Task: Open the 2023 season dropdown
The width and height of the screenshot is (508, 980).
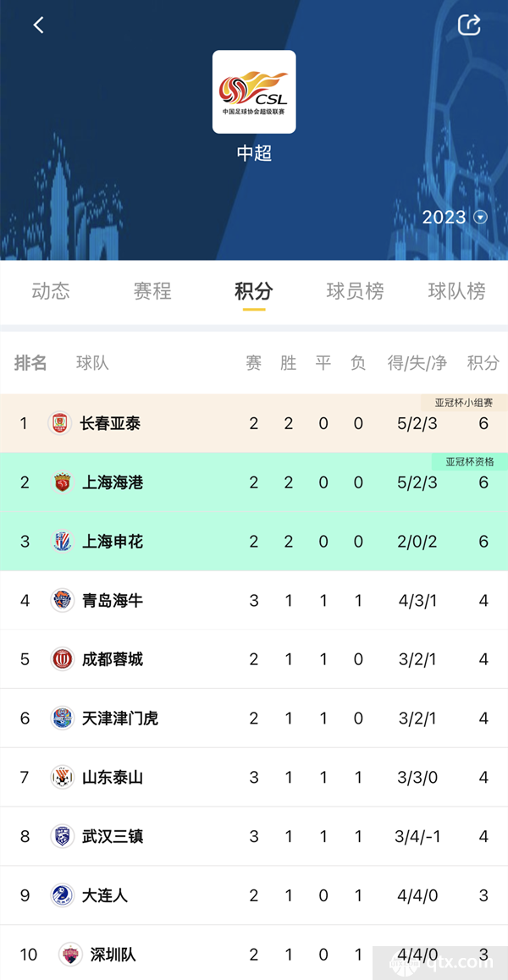Action: (x=455, y=217)
